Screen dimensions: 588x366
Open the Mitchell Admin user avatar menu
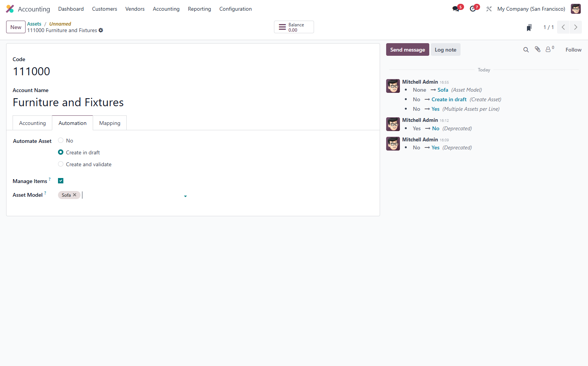(575, 9)
